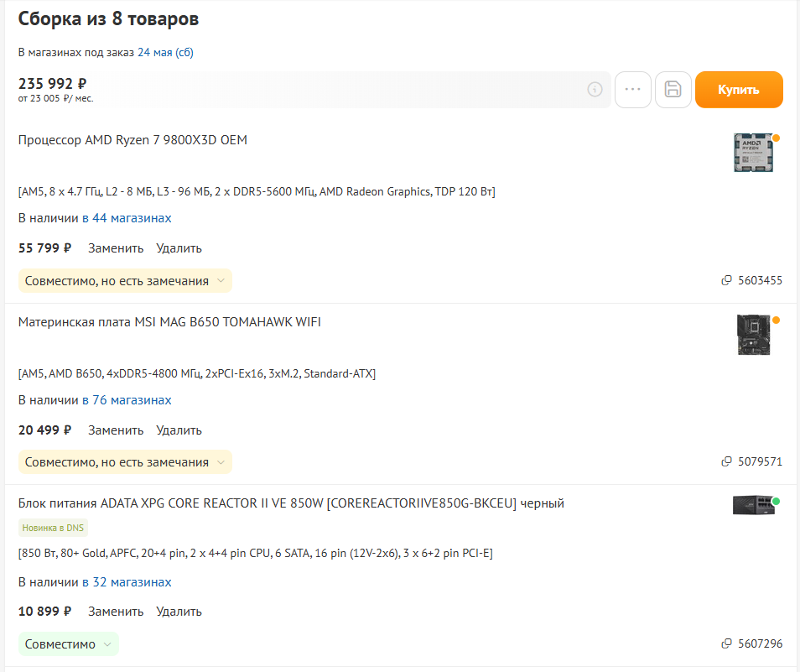
Task: Open the ADATA power supply thumbnail image
Action: 752,505
